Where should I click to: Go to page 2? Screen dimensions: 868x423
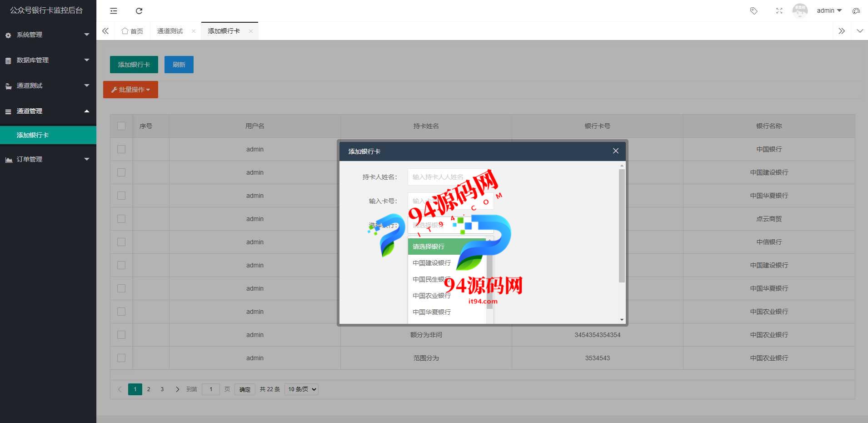tap(149, 389)
